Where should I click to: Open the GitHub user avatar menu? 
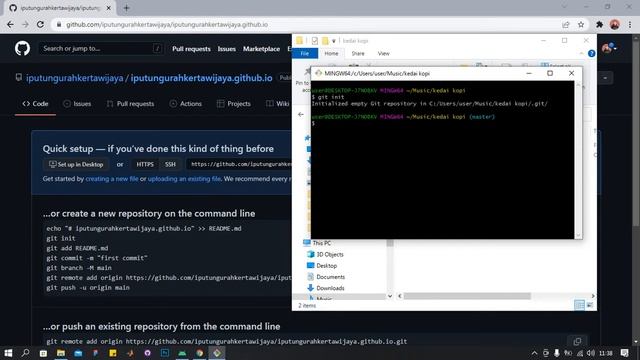pos(609,48)
